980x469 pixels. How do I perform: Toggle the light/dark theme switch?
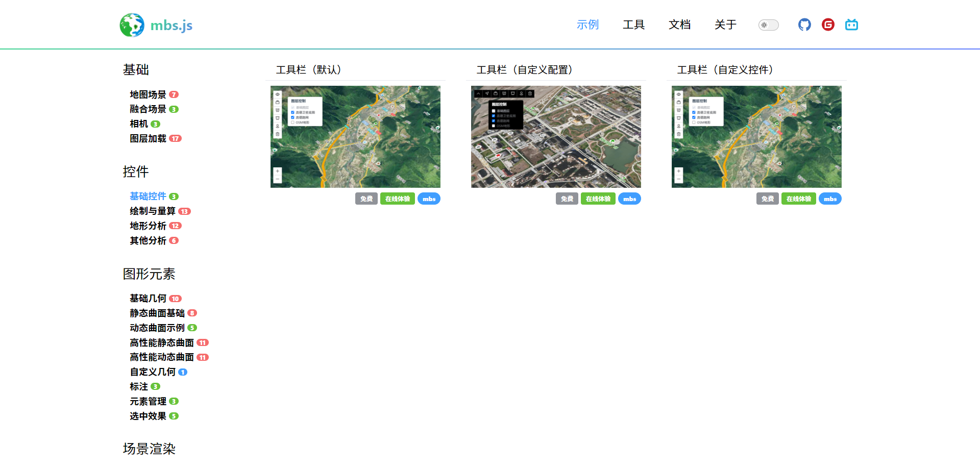pyautogui.click(x=768, y=25)
